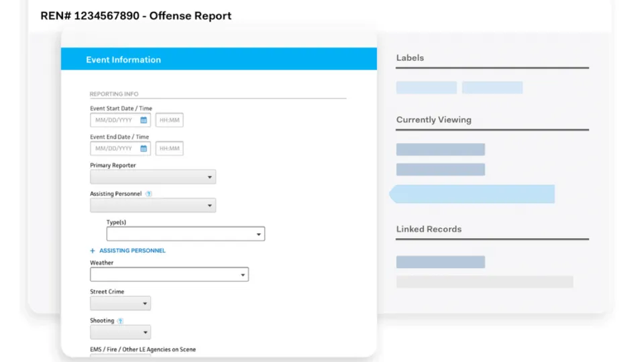Open the Shooting dropdown
This screenshot has width=644, height=362.
120,332
